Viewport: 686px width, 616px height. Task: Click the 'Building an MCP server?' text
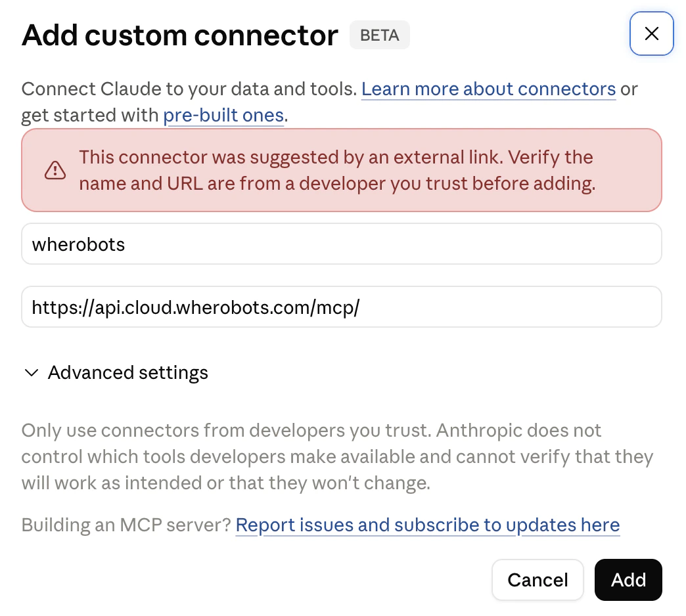pos(126,525)
